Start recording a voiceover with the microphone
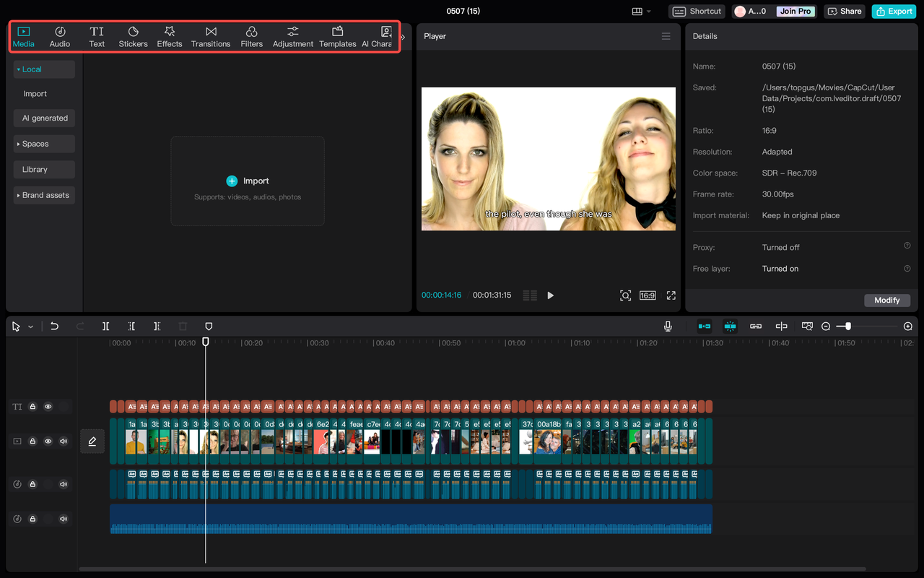 668,326
